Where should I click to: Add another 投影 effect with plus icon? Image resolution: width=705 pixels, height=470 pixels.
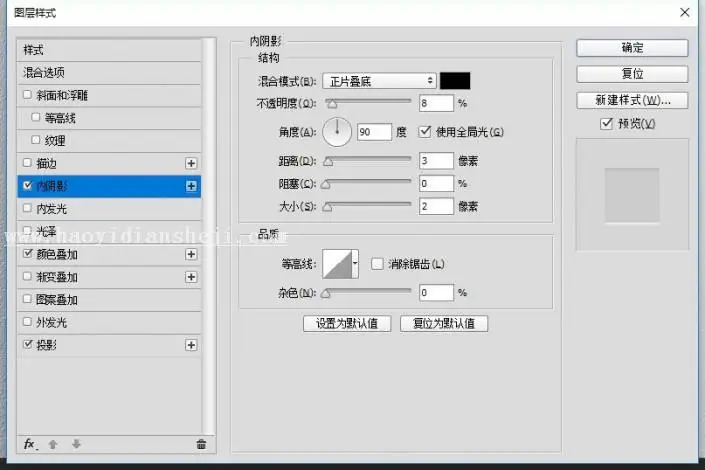point(191,345)
